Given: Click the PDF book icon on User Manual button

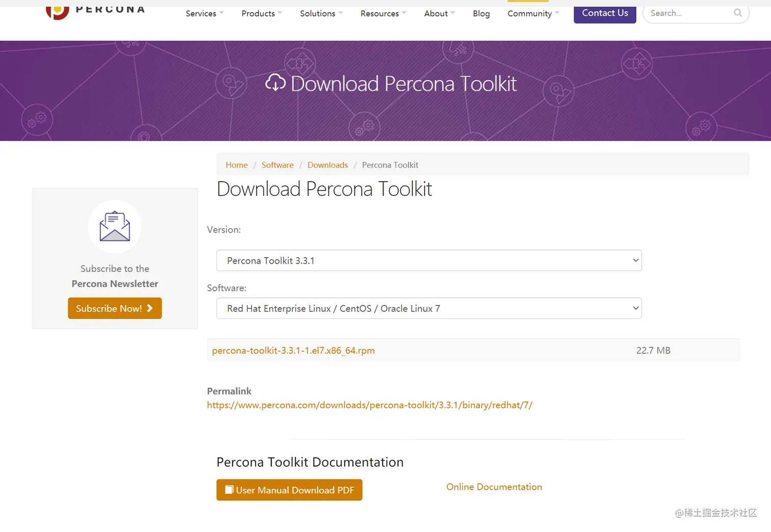Looking at the screenshot, I should [229, 490].
